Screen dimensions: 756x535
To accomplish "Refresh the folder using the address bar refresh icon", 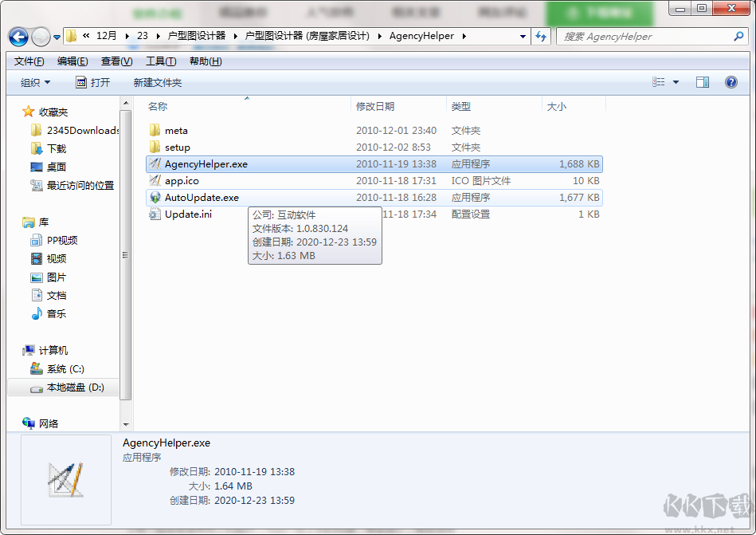I will [541, 36].
